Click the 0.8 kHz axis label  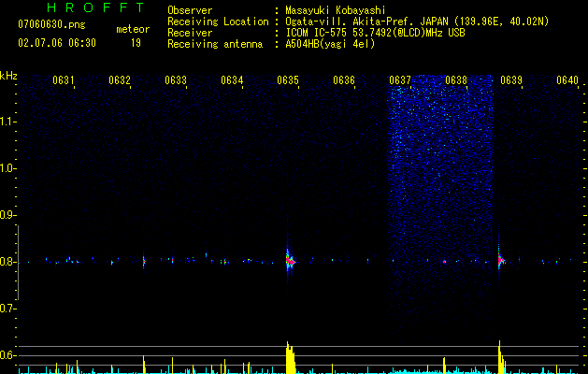7,262
